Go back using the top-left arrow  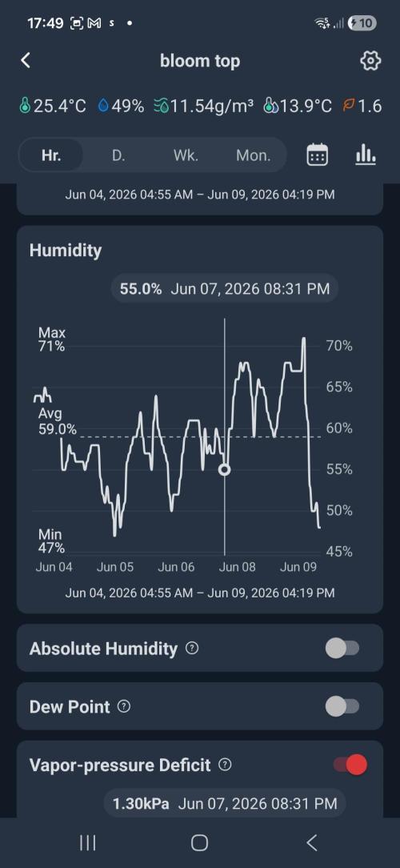coord(26,60)
